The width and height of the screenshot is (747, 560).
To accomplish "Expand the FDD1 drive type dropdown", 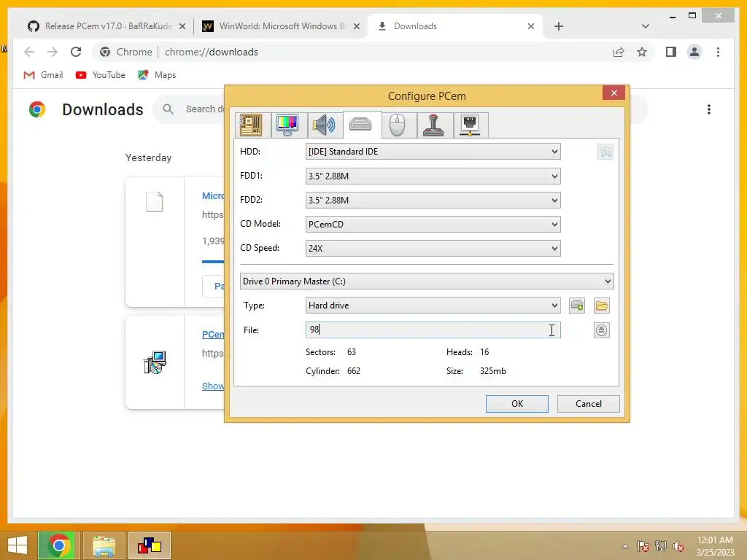I will pyautogui.click(x=433, y=176).
